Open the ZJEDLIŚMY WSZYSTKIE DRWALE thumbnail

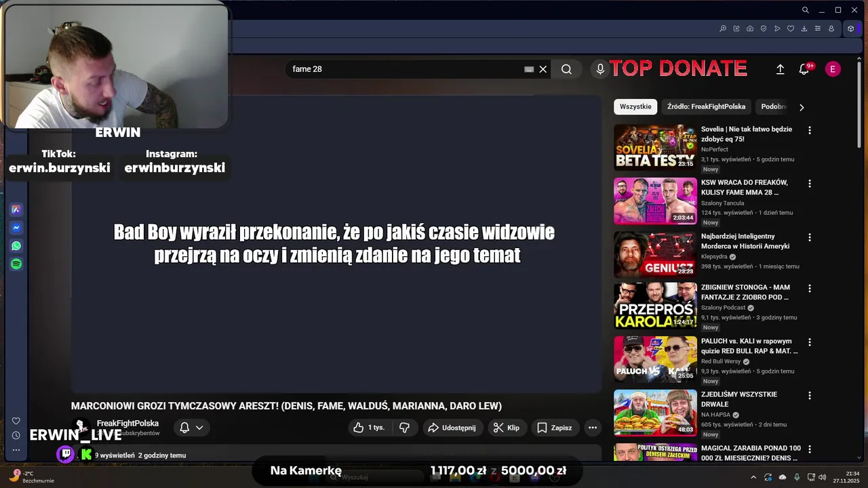655,412
